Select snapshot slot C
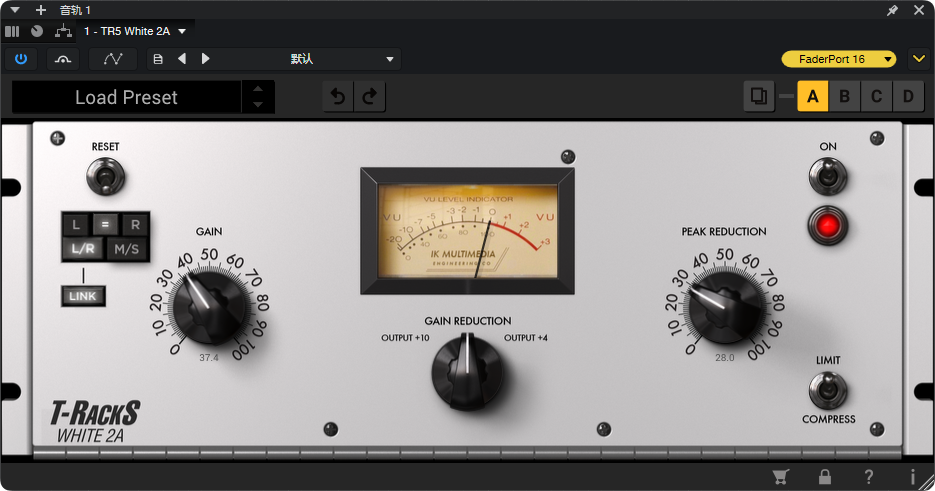The width and height of the screenshot is (935, 491). pyautogui.click(x=876, y=96)
